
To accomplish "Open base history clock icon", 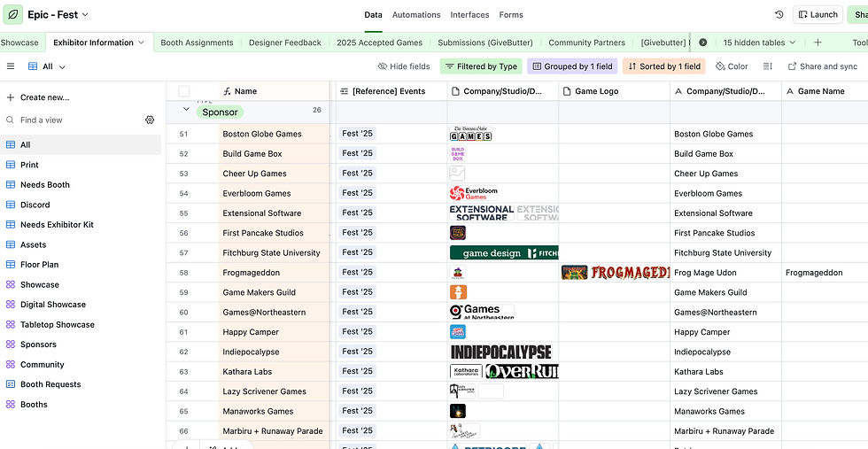I will point(779,15).
